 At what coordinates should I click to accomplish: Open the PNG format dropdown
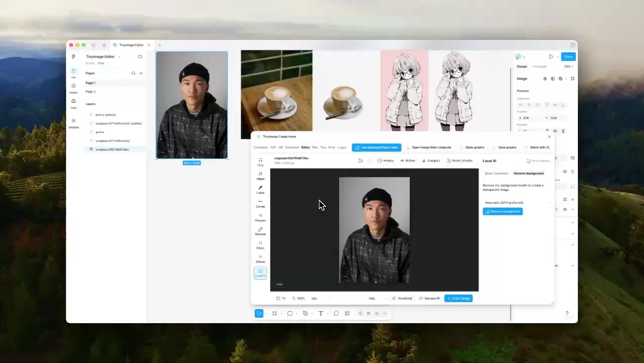(x=378, y=298)
